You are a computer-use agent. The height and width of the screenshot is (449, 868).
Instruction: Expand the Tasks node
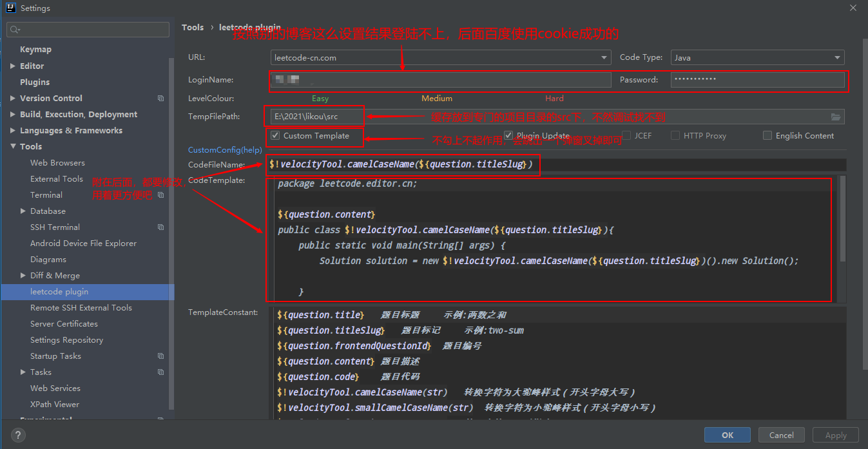(23, 372)
